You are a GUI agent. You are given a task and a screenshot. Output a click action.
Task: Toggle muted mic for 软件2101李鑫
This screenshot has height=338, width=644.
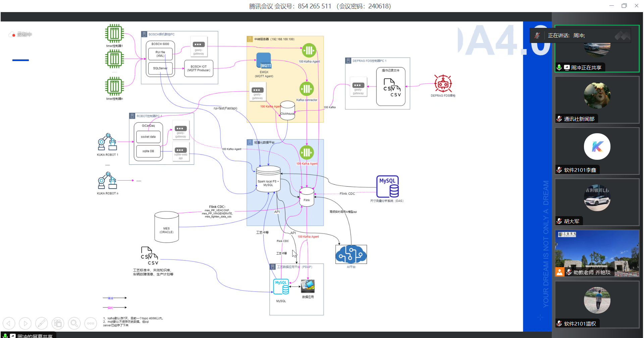pyautogui.click(x=559, y=170)
